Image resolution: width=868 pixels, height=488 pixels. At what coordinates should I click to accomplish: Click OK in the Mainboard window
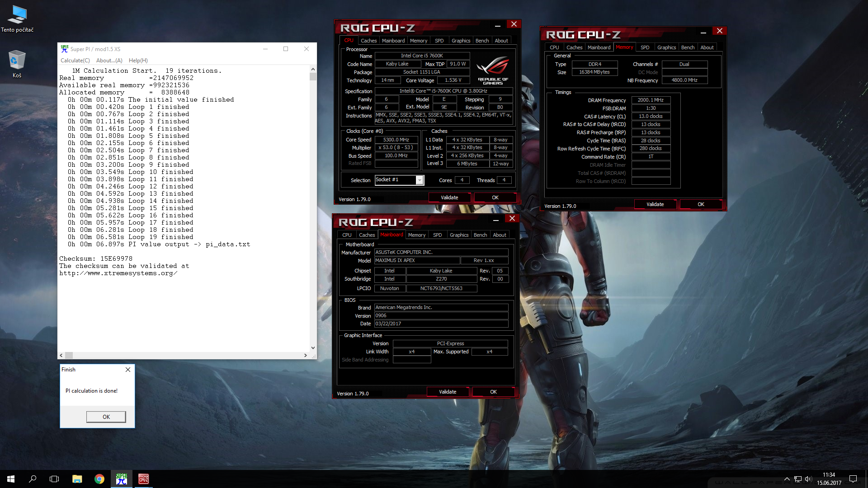493,392
